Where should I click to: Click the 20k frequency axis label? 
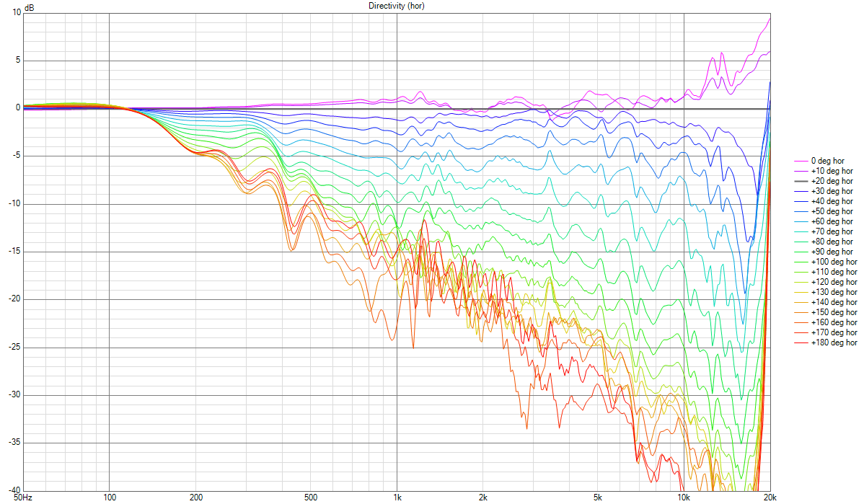point(770,498)
